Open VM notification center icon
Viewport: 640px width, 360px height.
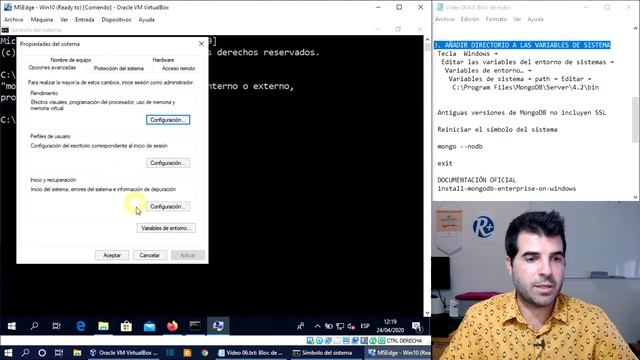click(x=416, y=326)
